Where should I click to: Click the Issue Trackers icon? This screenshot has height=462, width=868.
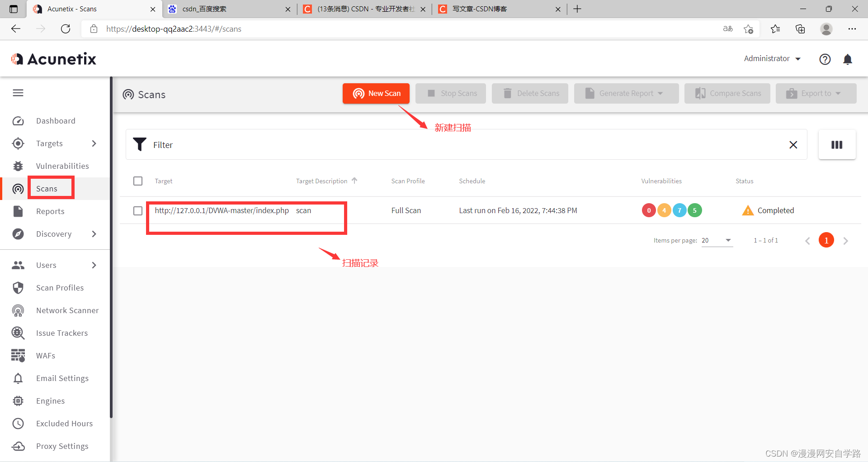point(18,333)
